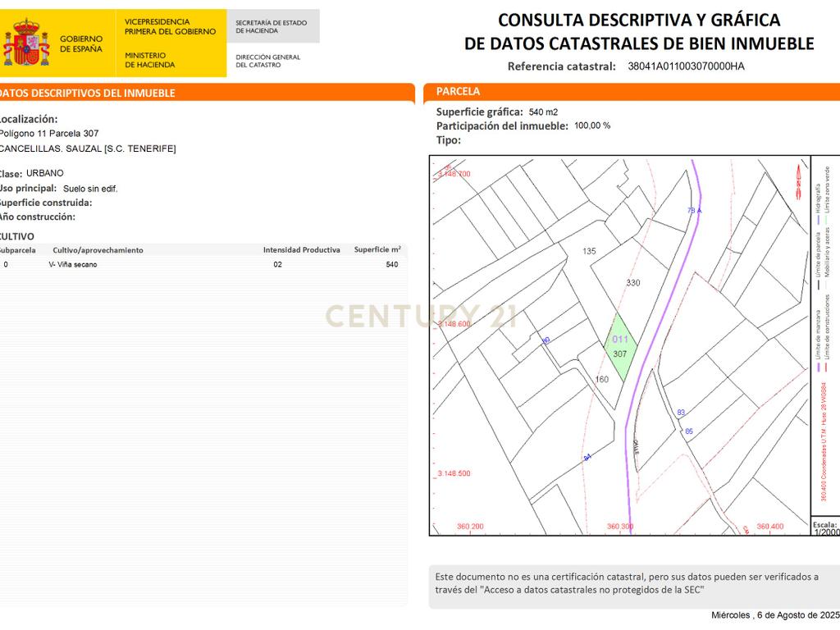The image size is (840, 630).
Task: Select the green highlighted parcel 307
Action: (620, 347)
